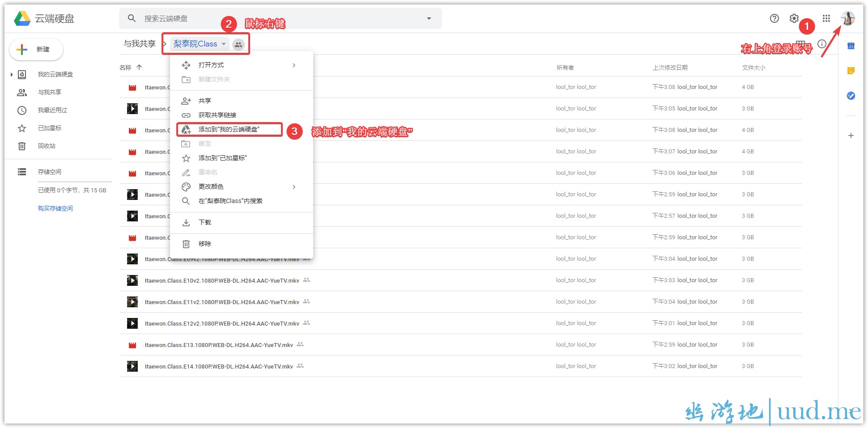Open Google Tasks side panel icon
This screenshot has height=428, width=868.
(x=851, y=96)
